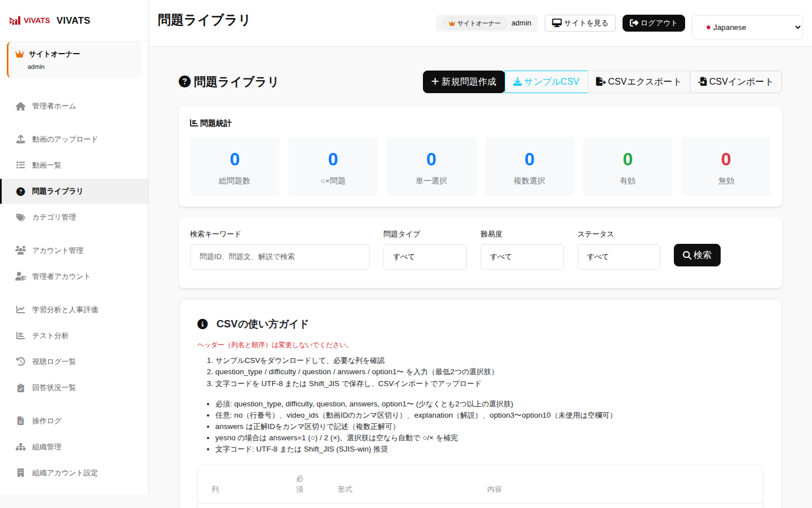Click the home icon beside 管理者ホーム

pos(21,106)
